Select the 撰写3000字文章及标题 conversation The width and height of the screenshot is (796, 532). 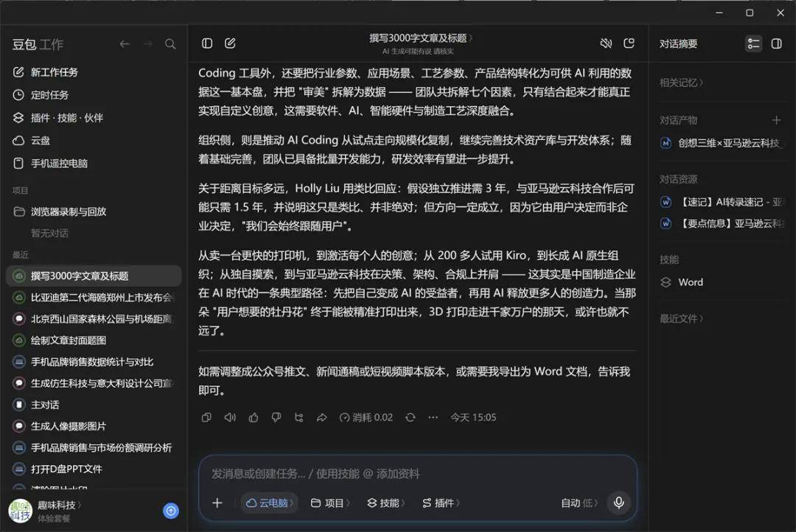pyautogui.click(x=94, y=276)
